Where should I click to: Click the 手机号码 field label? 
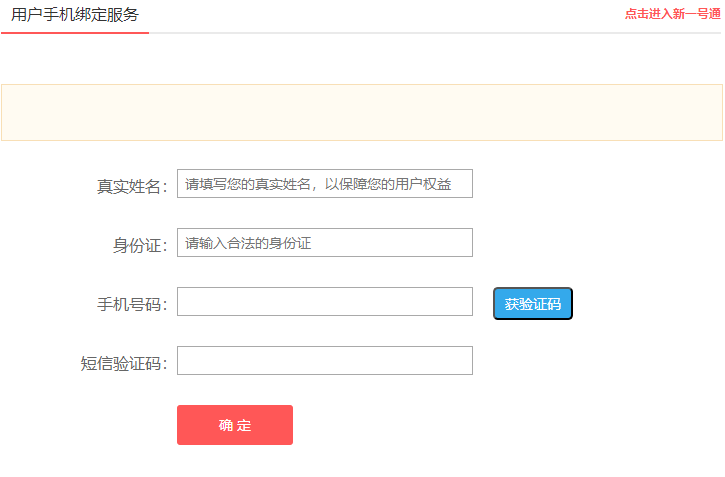pyautogui.click(x=131, y=304)
